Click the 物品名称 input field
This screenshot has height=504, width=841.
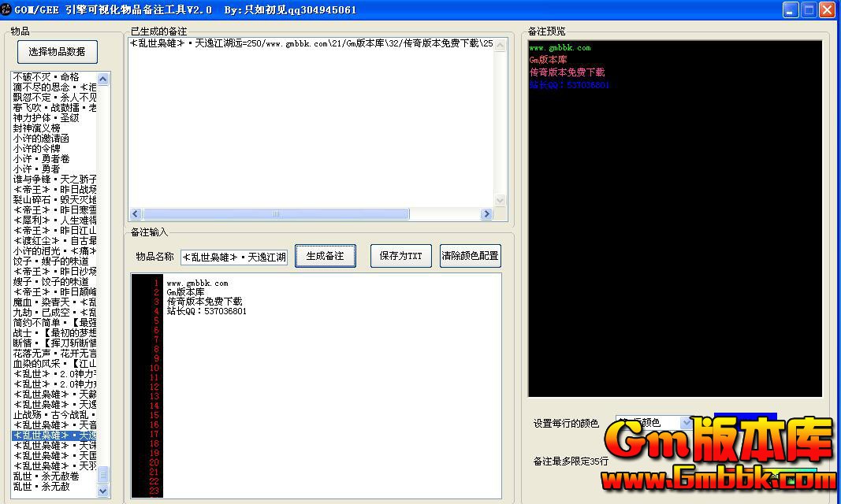(234, 257)
